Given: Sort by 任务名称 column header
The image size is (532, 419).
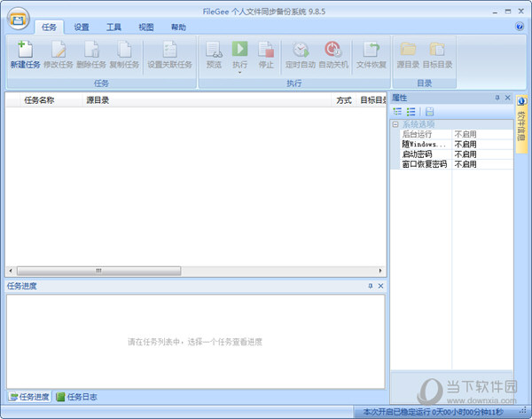Looking at the screenshot, I should 51,100.
